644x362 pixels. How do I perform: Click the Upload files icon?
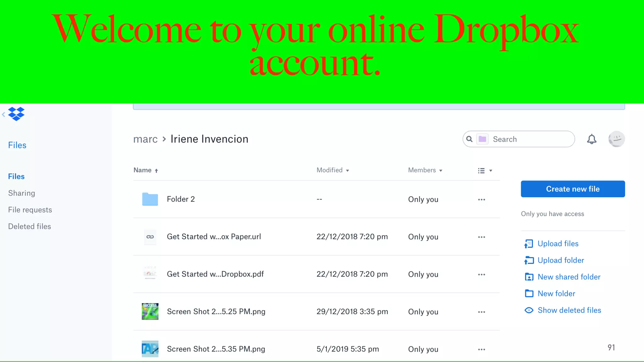click(x=529, y=244)
